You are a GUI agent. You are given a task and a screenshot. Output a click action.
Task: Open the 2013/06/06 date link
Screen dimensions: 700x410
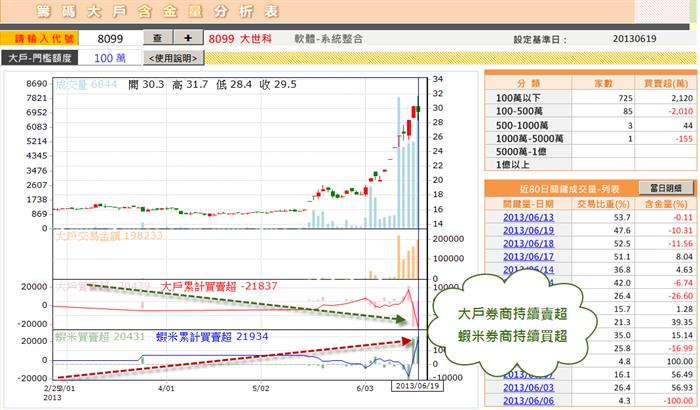(529, 401)
